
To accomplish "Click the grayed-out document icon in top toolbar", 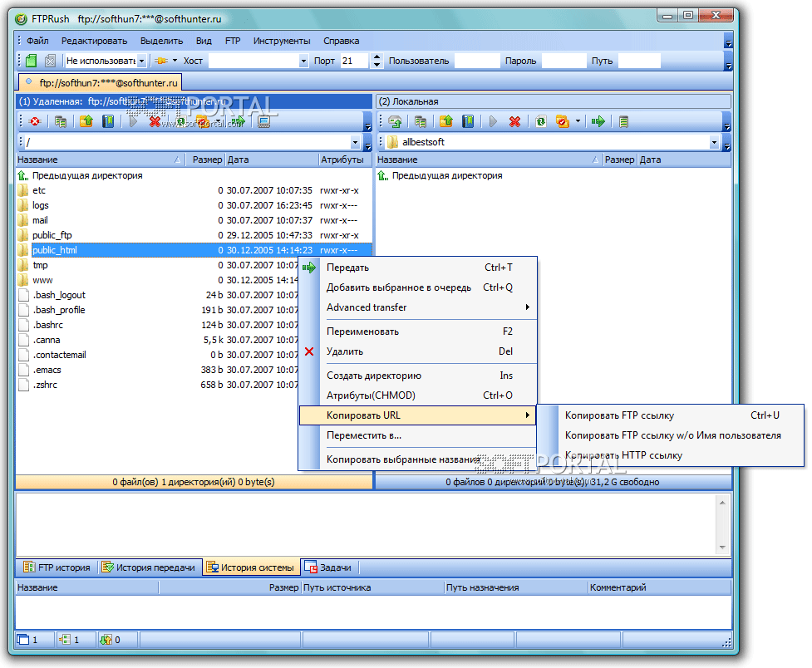I will tap(50, 61).
